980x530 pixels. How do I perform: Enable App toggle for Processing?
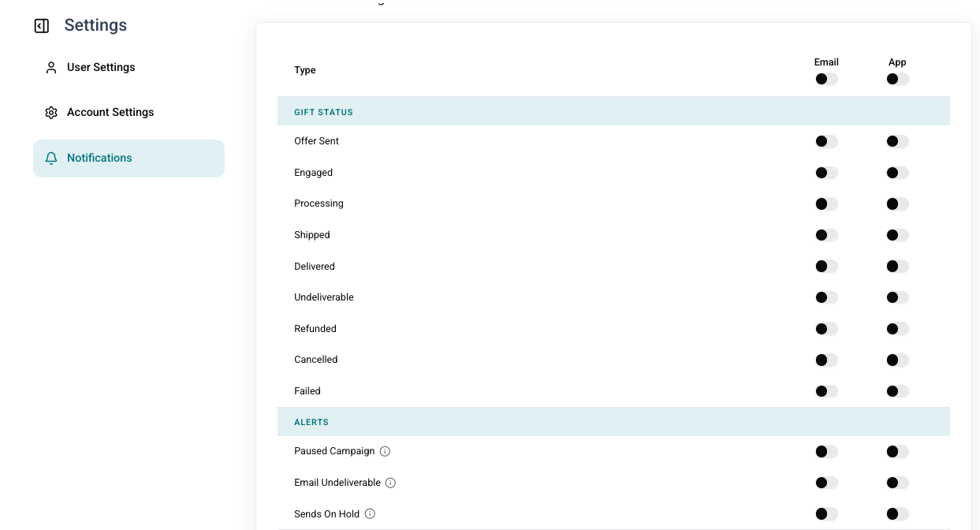(897, 203)
